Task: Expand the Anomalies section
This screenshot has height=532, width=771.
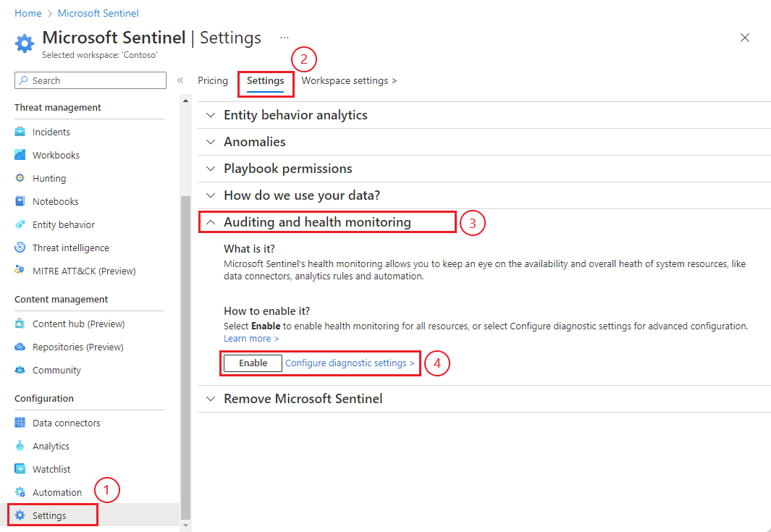Action: pos(211,142)
